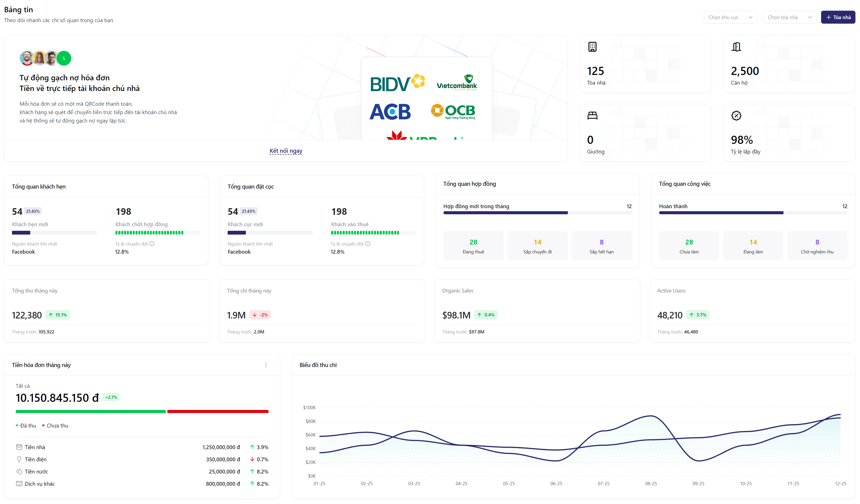Click the Tiền điện lightbulb icon
The width and height of the screenshot is (860, 504).
click(19, 459)
